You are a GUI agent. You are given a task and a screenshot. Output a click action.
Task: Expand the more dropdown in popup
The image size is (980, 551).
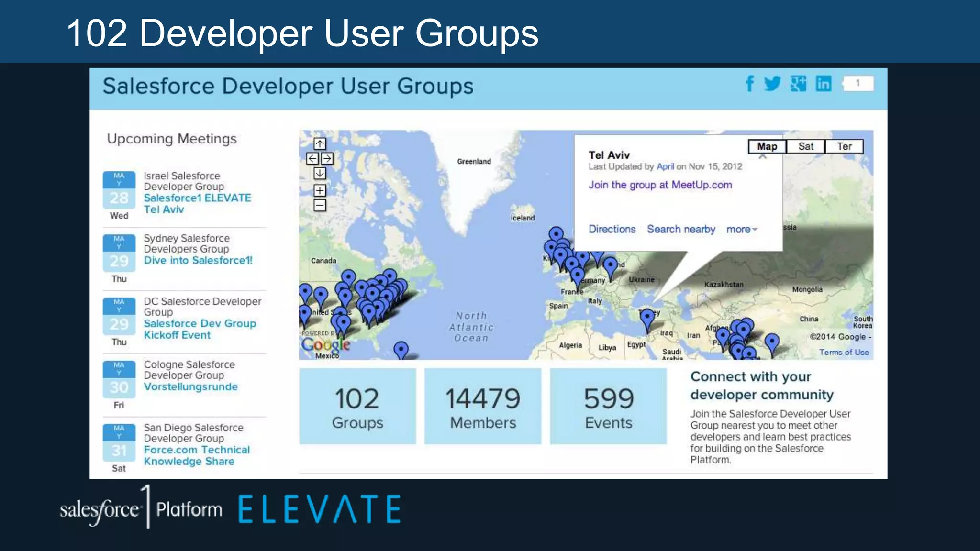[x=742, y=229]
